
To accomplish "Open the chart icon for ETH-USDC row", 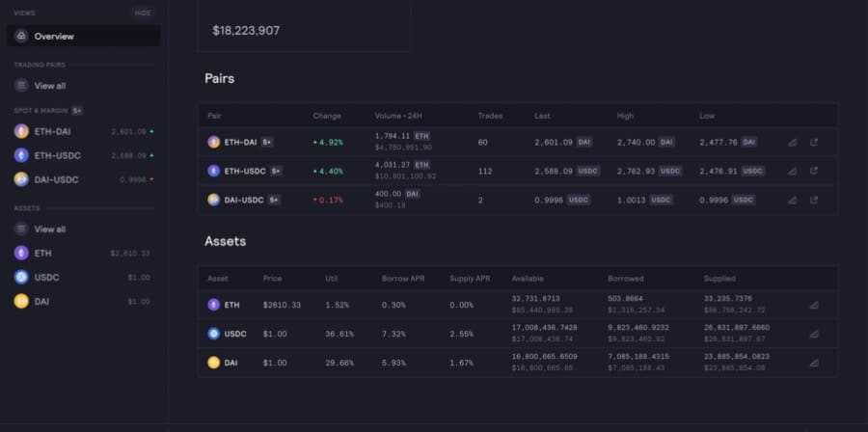I will tap(792, 171).
